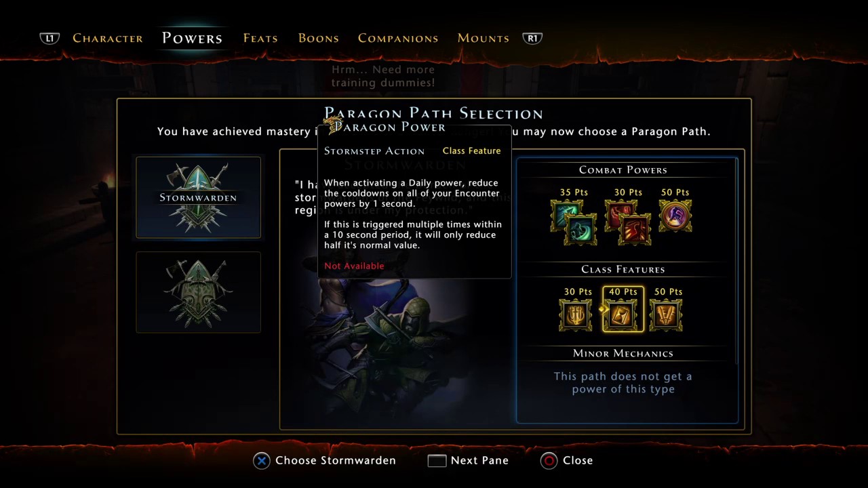Open the Character tab

(x=108, y=38)
